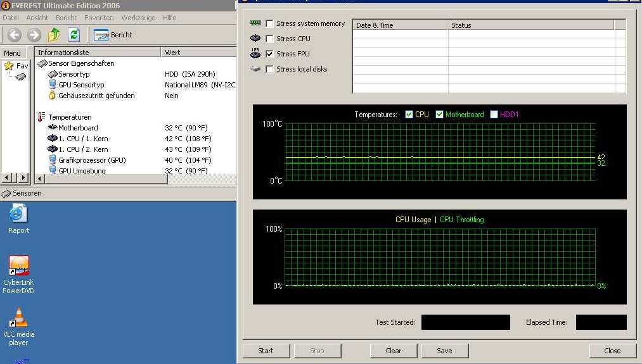The image size is (642, 364).
Task: Click the Temperaturen thermometer icon
Action: coord(41,117)
